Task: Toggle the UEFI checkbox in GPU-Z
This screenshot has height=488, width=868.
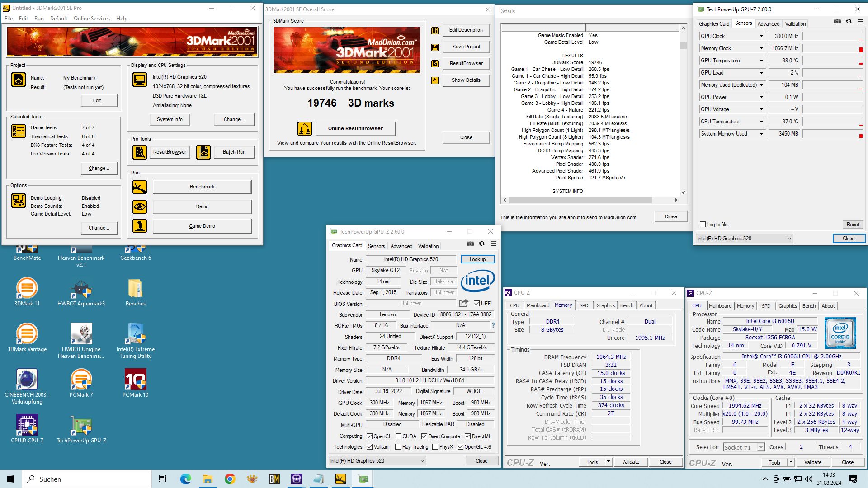Action: (x=476, y=304)
